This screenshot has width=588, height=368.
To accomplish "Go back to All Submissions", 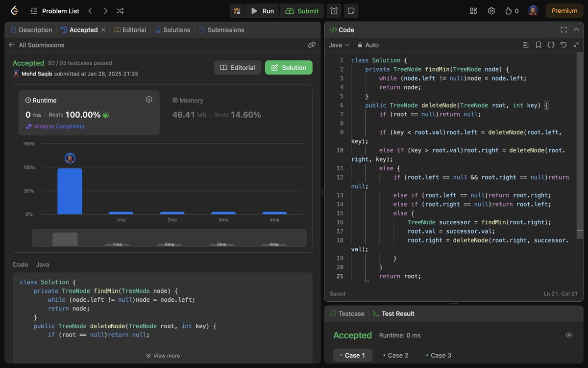I will click(x=36, y=45).
